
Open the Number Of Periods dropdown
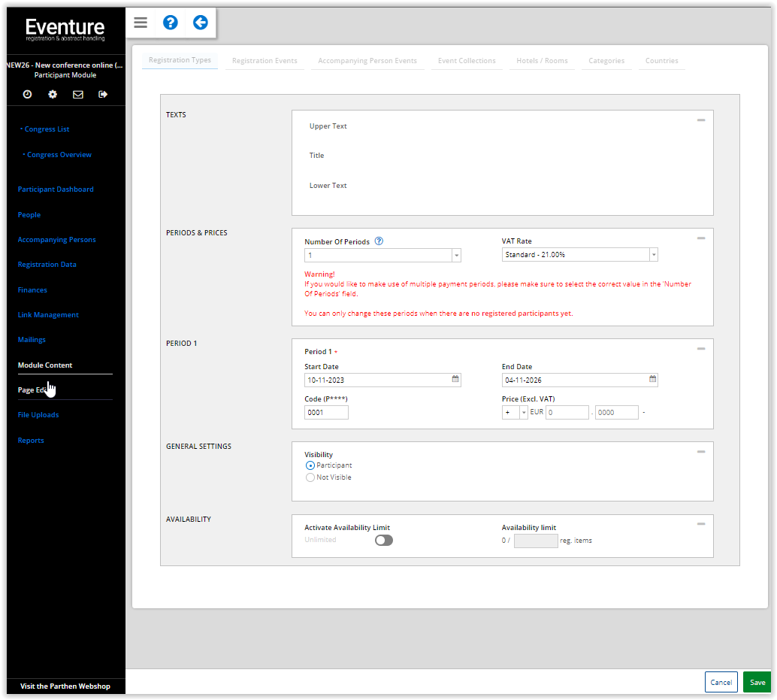[455, 255]
